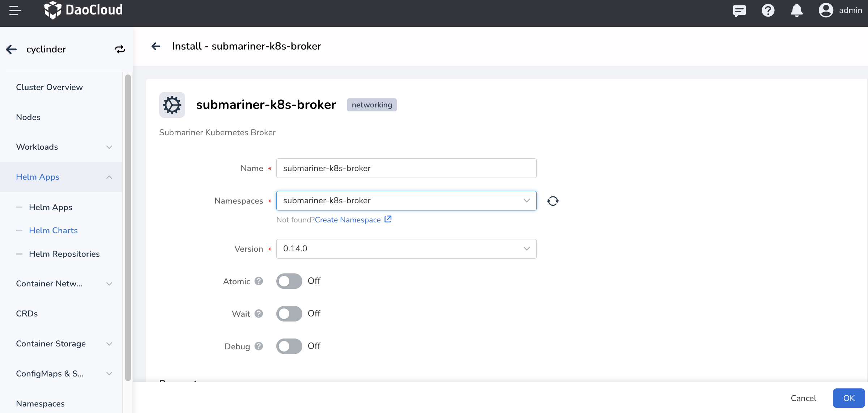Open the hamburger menu in the top bar
868x413 pixels.
pyautogui.click(x=15, y=10)
